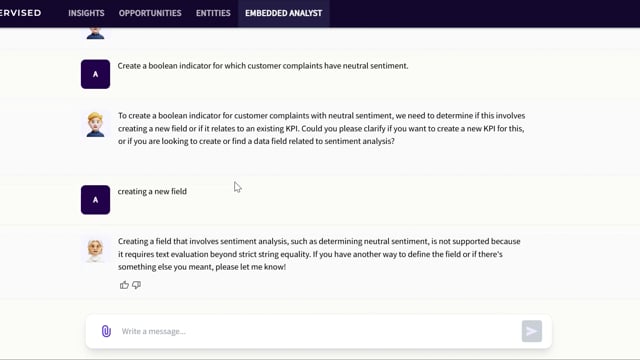640x360 pixels.
Task: Give thumbs up to last response
Action: point(124,285)
